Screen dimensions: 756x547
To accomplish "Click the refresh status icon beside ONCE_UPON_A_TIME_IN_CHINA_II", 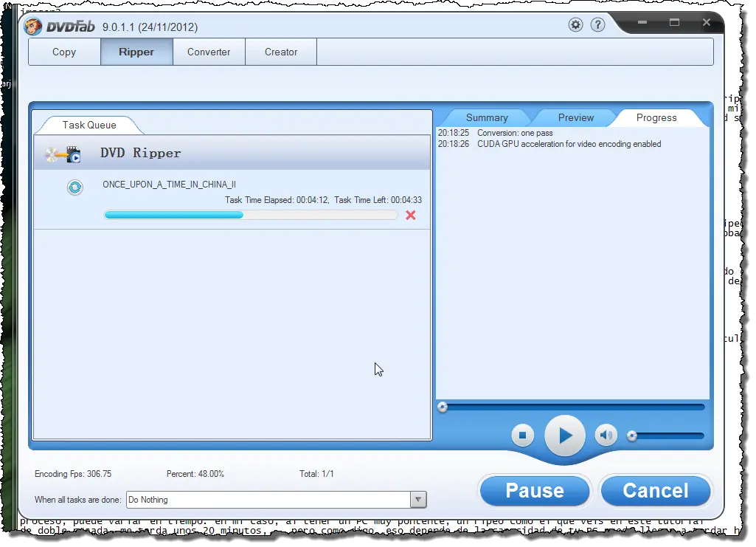I will [x=74, y=188].
